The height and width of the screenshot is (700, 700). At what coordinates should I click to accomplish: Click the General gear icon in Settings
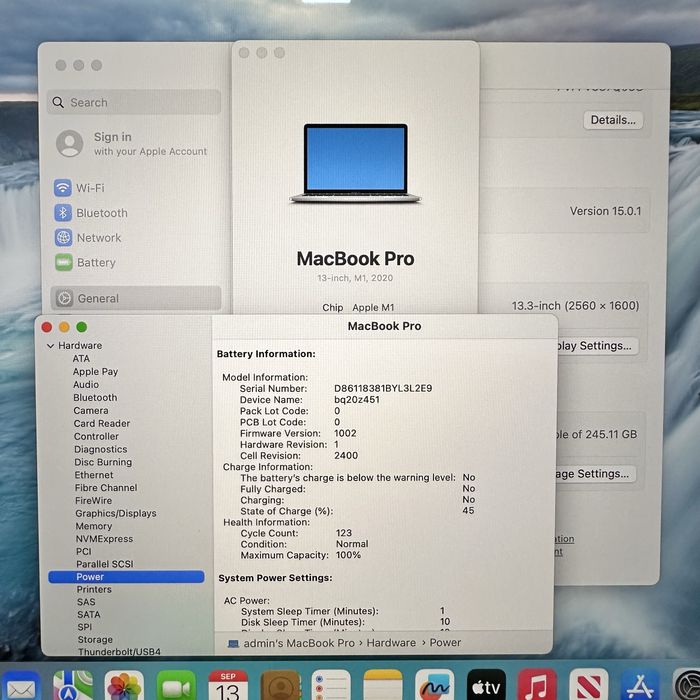coord(64,298)
